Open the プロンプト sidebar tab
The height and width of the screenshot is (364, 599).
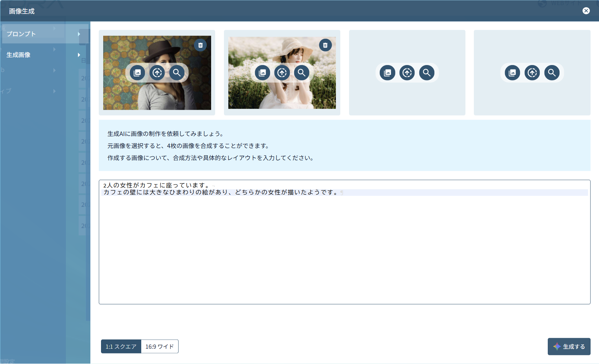[45, 34]
